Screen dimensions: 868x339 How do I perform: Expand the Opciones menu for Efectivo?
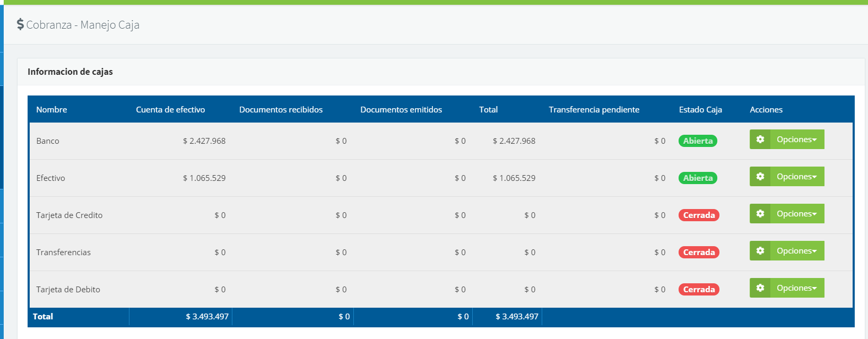point(797,177)
